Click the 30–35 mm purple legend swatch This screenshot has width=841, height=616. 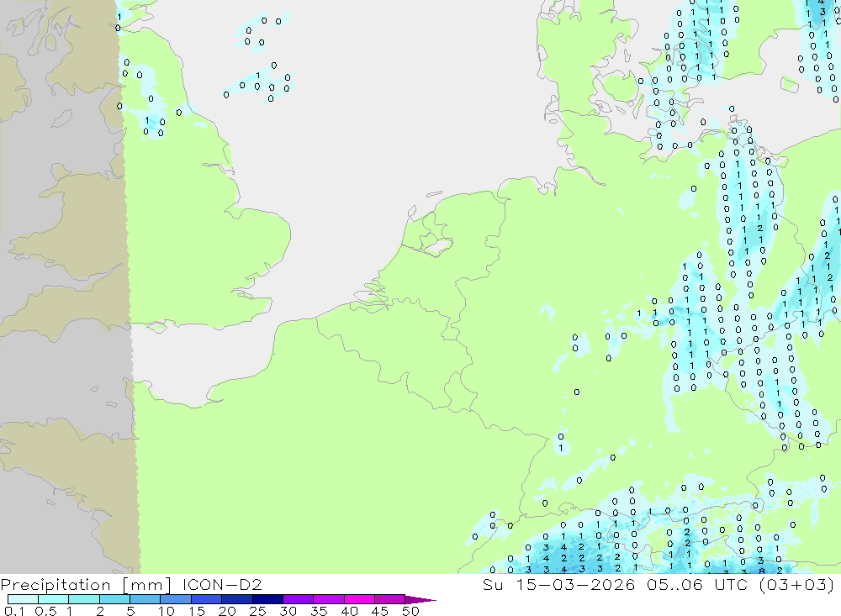(x=299, y=599)
